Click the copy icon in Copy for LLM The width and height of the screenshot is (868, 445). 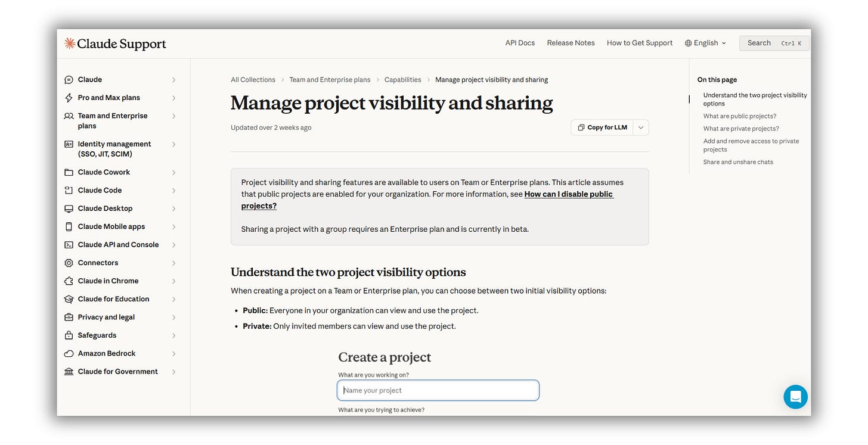point(581,127)
